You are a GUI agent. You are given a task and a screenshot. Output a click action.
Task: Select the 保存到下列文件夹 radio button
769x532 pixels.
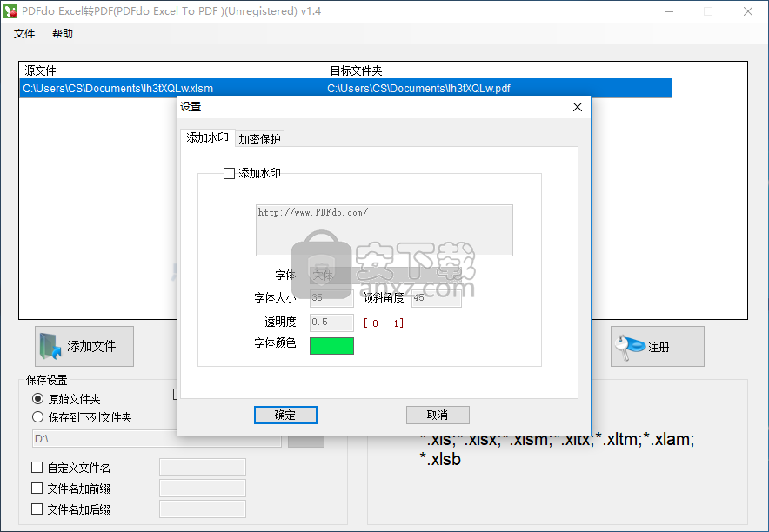[x=37, y=417]
